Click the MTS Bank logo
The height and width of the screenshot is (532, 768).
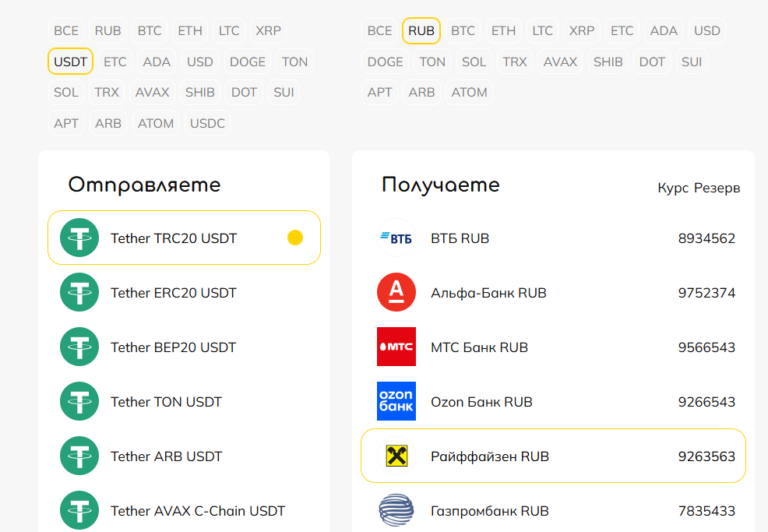[396, 347]
